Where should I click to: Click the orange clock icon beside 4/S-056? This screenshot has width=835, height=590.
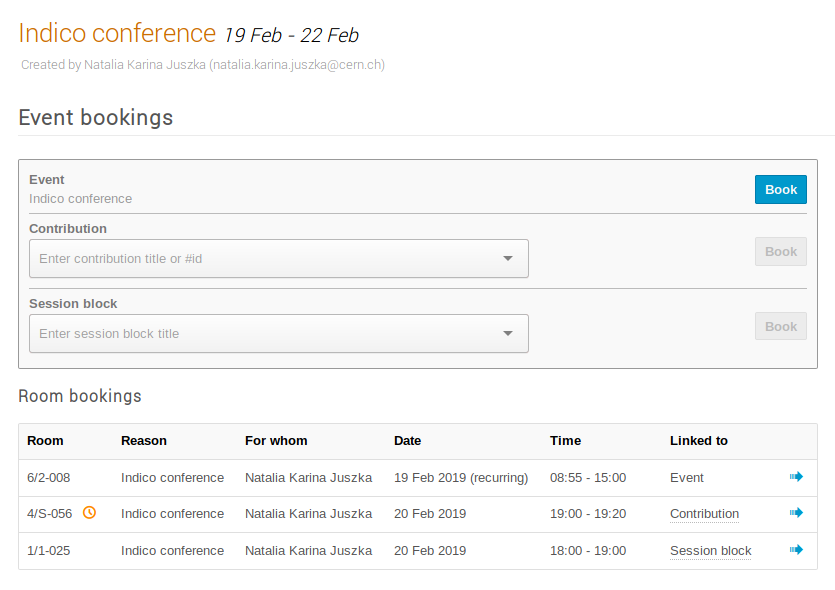(x=89, y=513)
